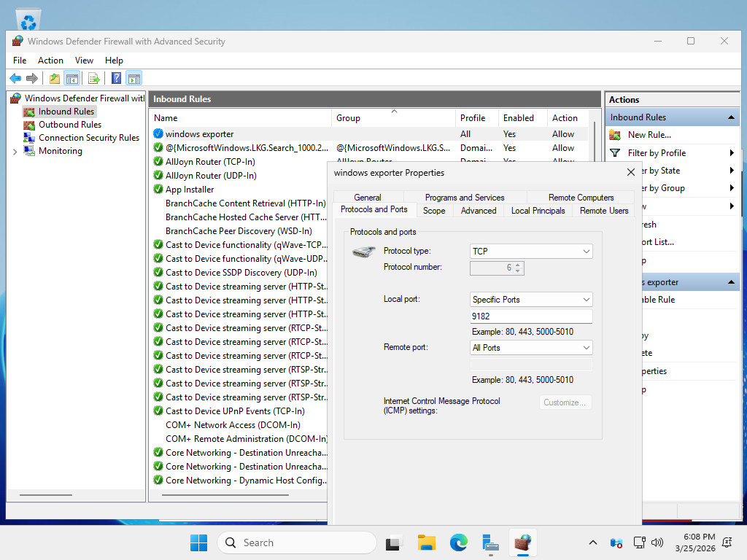Select the windows exporter rule icon
This screenshot has height=560, width=747.
click(158, 134)
